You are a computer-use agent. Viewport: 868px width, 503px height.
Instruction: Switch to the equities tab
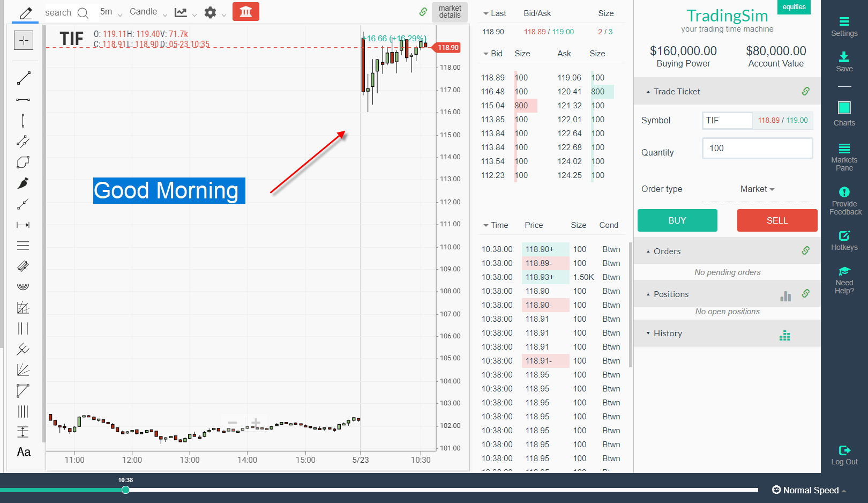click(794, 7)
